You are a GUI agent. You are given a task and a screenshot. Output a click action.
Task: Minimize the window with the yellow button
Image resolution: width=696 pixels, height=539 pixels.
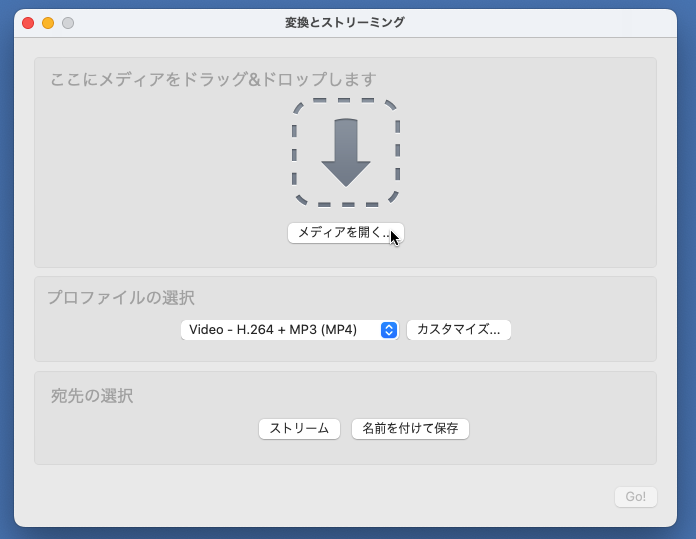(x=48, y=23)
